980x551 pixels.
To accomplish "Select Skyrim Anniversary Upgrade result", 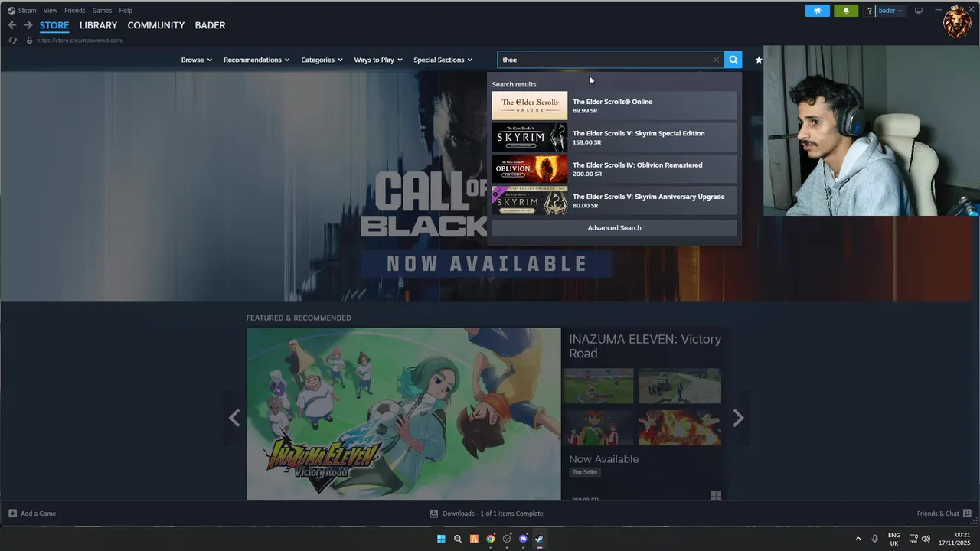I will click(x=614, y=201).
